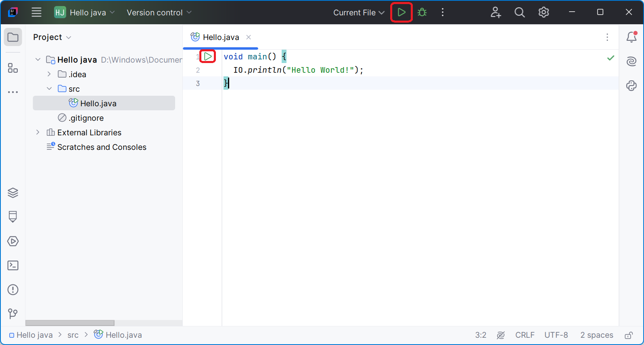
Task: Expand the .idea folder
Action: click(x=49, y=74)
